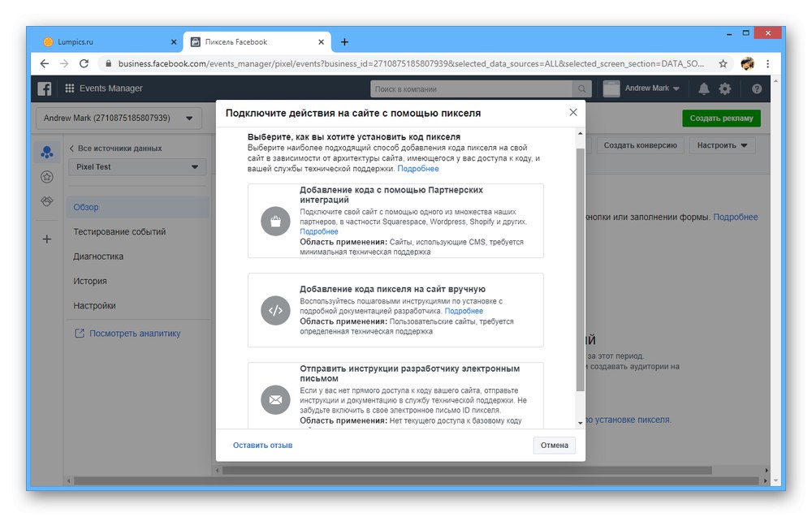This screenshot has height=517, width=812.
Task: Select the data sources sidebar icon
Action: coord(47,152)
